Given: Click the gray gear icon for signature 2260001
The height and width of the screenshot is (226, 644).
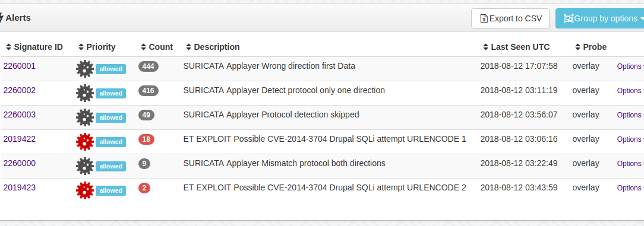Looking at the screenshot, I should pyautogui.click(x=85, y=69).
